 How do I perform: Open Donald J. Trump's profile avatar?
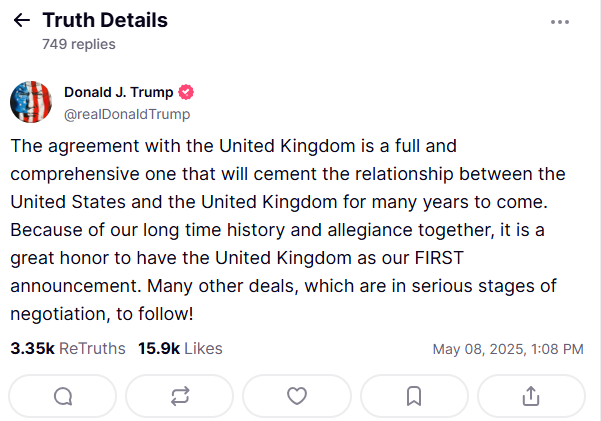click(x=31, y=102)
